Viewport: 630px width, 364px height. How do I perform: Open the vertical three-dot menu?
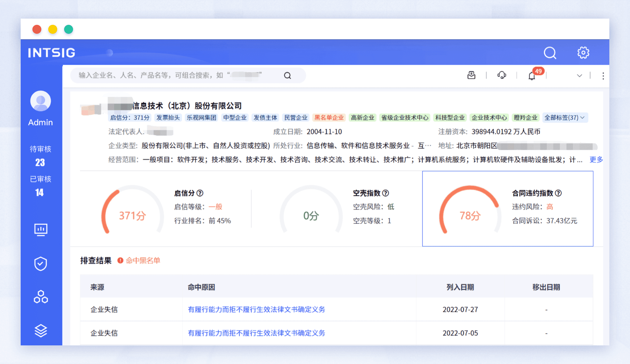click(x=603, y=76)
